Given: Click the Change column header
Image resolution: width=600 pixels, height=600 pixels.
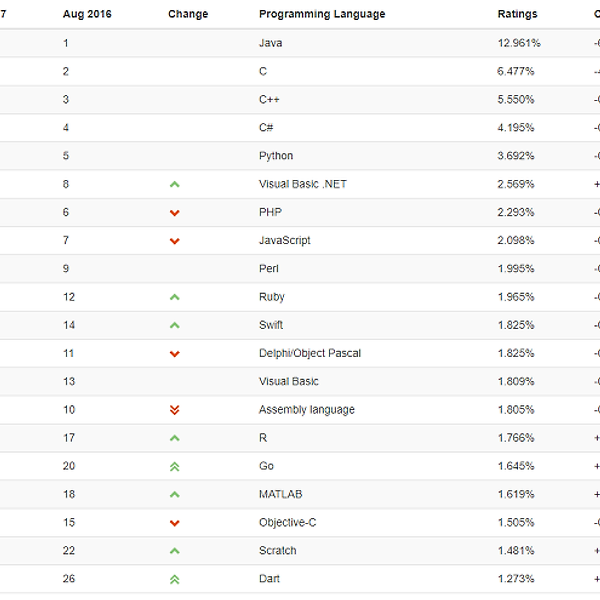Looking at the screenshot, I should point(188,14).
